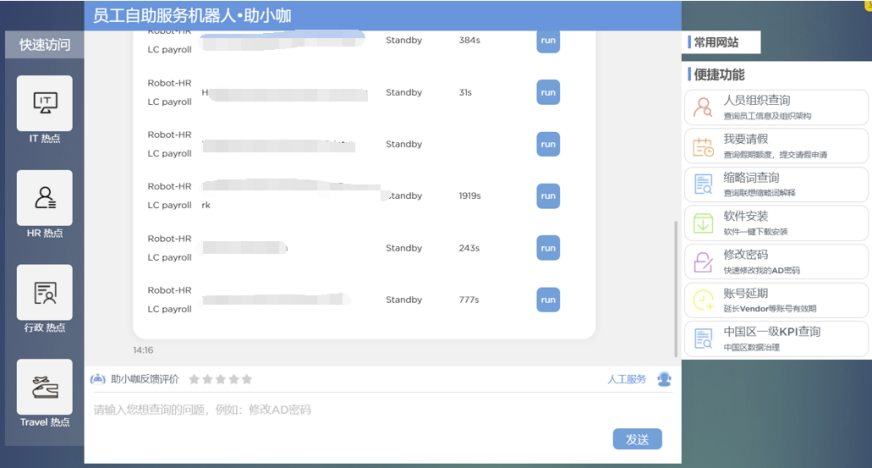Image resolution: width=872 pixels, height=468 pixels.
Task: Click the 人员组织查询 shortcut icon
Action: (703, 108)
